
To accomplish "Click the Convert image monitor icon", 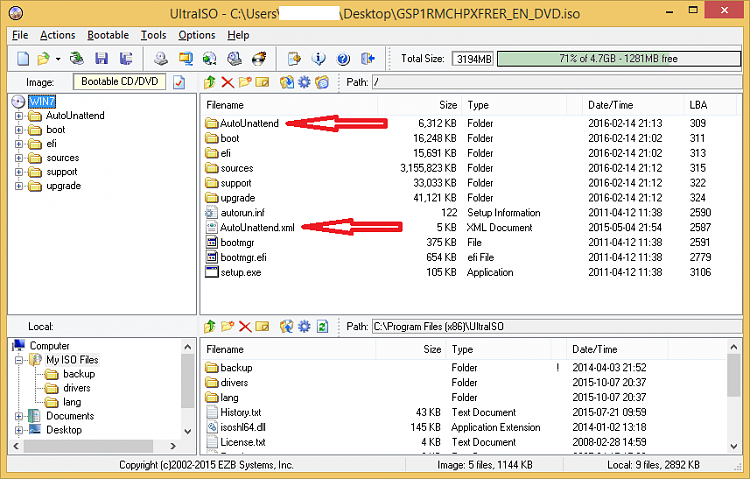I will 186,58.
